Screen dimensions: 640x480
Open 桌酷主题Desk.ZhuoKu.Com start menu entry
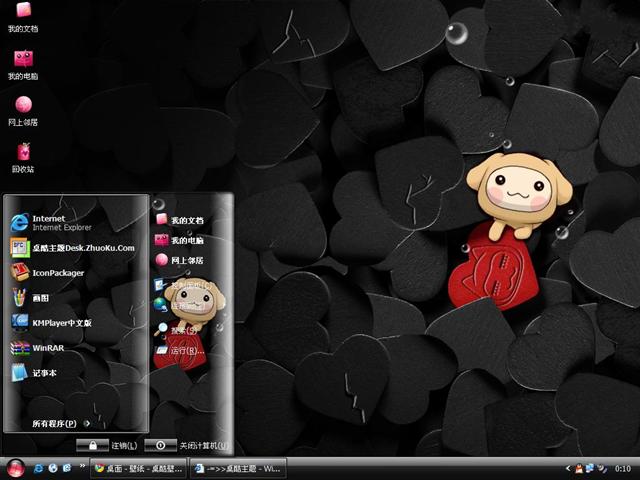(x=73, y=248)
